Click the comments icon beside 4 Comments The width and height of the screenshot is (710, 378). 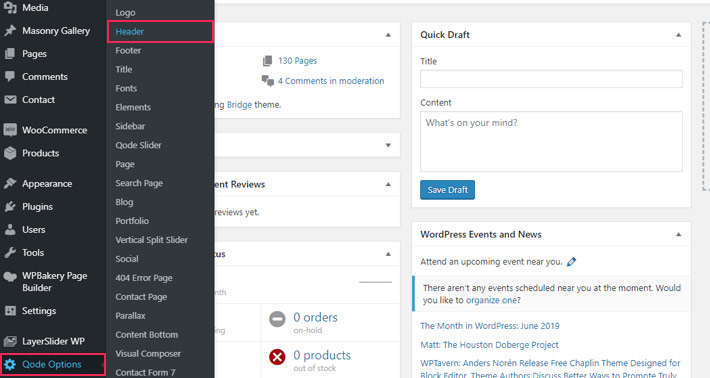(x=268, y=81)
